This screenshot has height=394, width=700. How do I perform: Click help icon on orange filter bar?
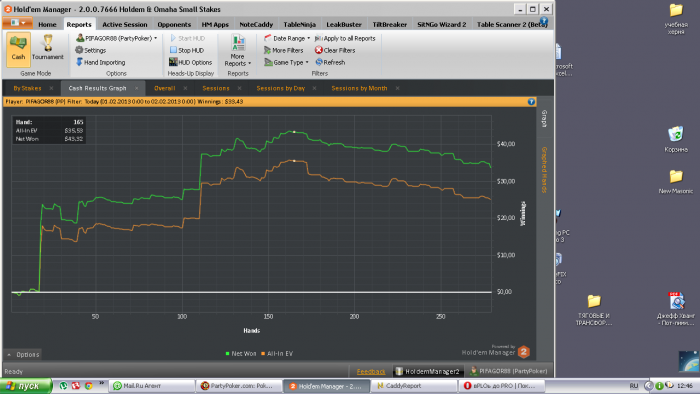(531, 102)
